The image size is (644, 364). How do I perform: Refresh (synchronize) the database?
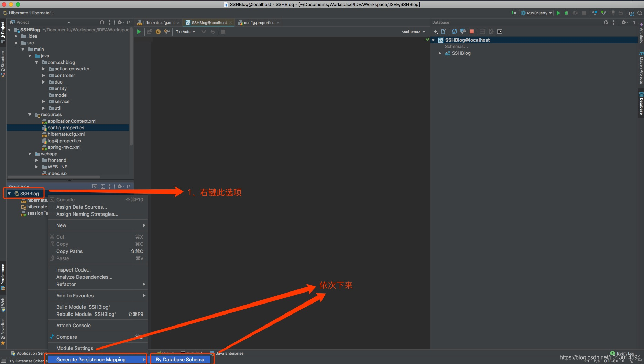455,31
